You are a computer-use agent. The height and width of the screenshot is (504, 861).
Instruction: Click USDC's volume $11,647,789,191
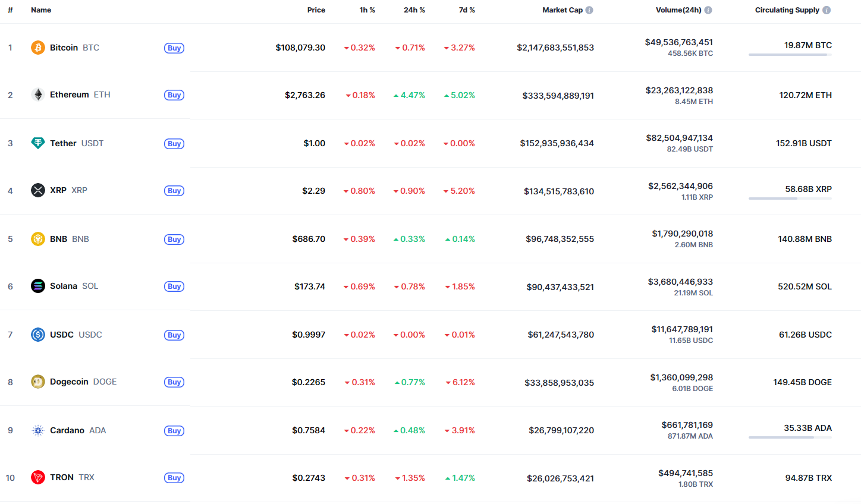[x=682, y=329]
